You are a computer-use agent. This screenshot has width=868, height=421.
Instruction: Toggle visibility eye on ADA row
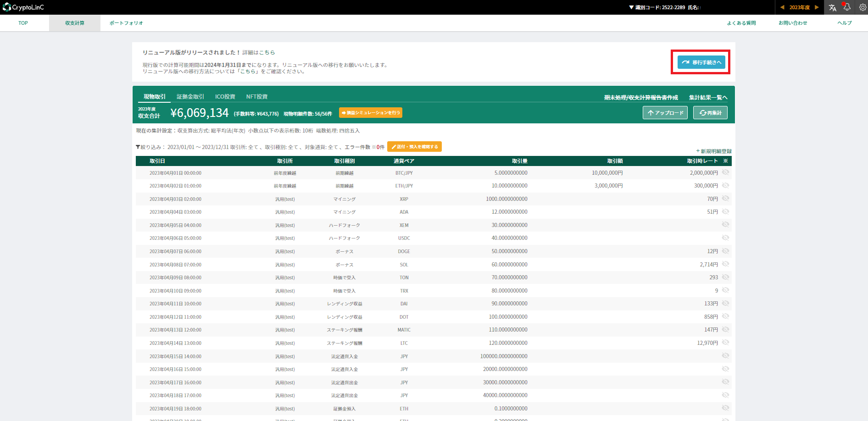coord(725,211)
